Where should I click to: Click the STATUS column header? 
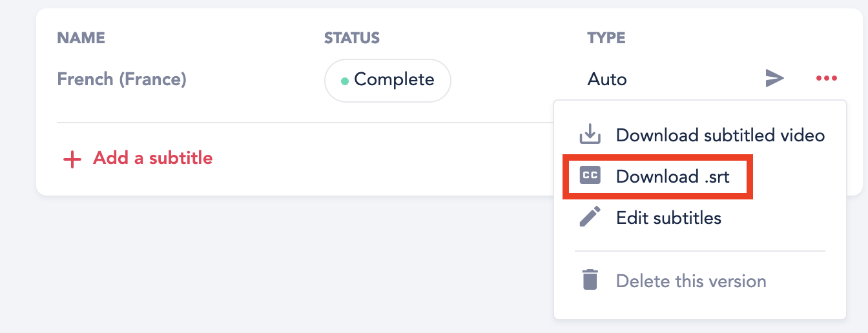(x=351, y=38)
